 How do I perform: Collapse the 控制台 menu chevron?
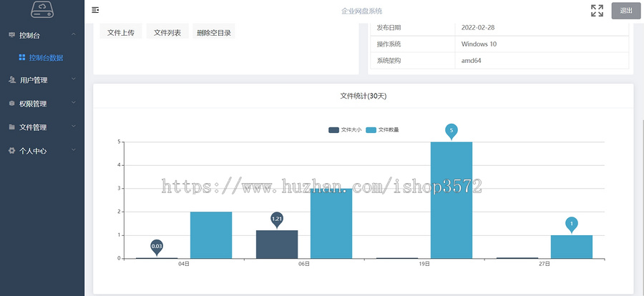[x=74, y=34]
